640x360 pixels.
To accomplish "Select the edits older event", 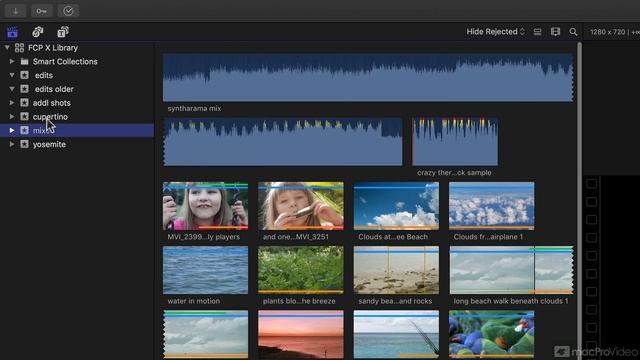I will 77,89.
